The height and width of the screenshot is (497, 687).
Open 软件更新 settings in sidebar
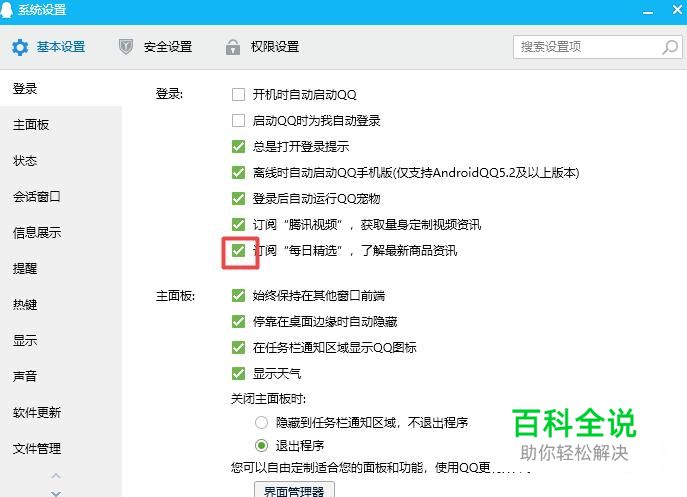coord(61,412)
